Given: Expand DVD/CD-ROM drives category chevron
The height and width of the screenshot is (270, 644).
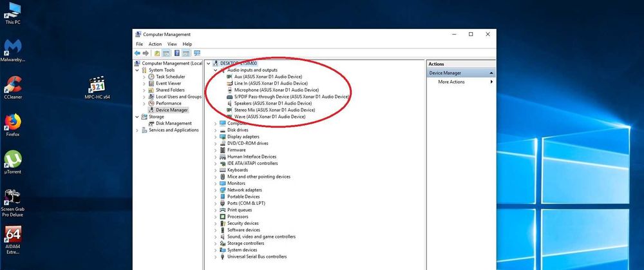Looking at the screenshot, I should pyautogui.click(x=215, y=144).
